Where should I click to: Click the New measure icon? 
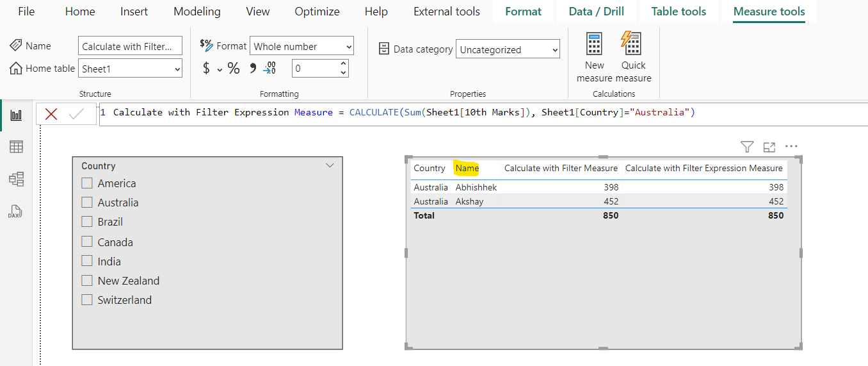[x=594, y=45]
